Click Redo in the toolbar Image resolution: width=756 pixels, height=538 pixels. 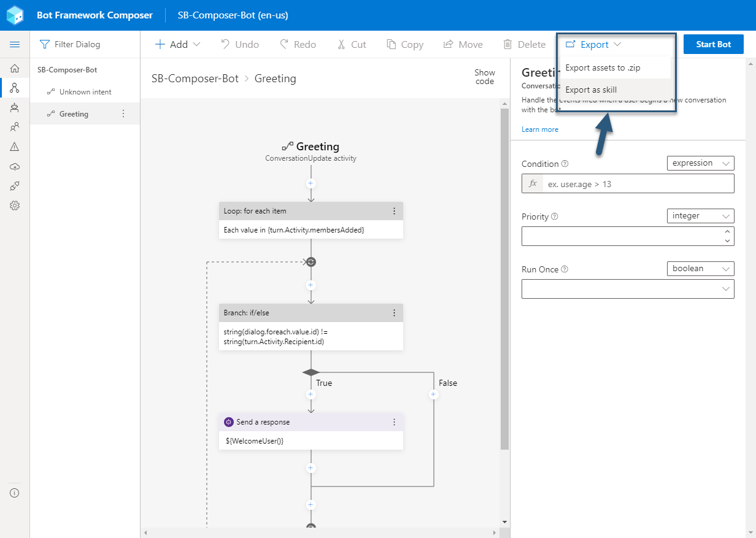pyautogui.click(x=298, y=44)
